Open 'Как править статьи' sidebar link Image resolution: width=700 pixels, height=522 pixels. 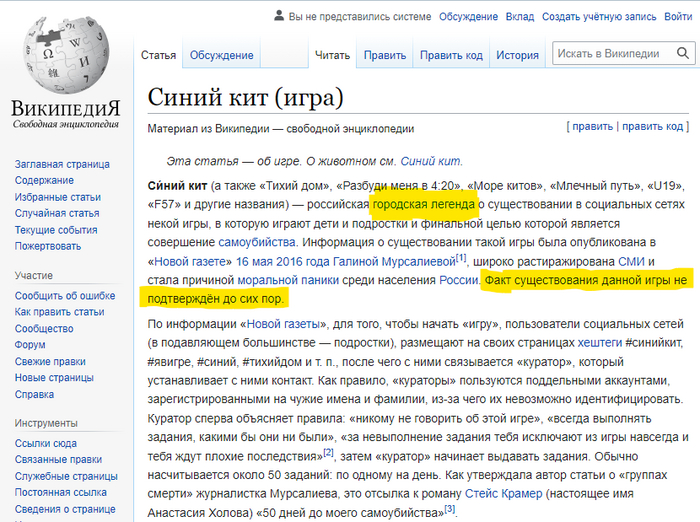pyautogui.click(x=59, y=312)
